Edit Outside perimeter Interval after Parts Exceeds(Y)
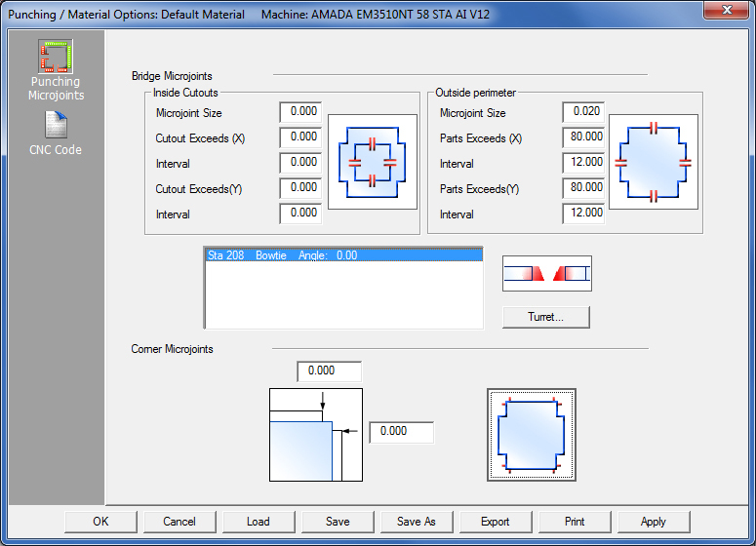The height and width of the screenshot is (546, 756). click(584, 214)
